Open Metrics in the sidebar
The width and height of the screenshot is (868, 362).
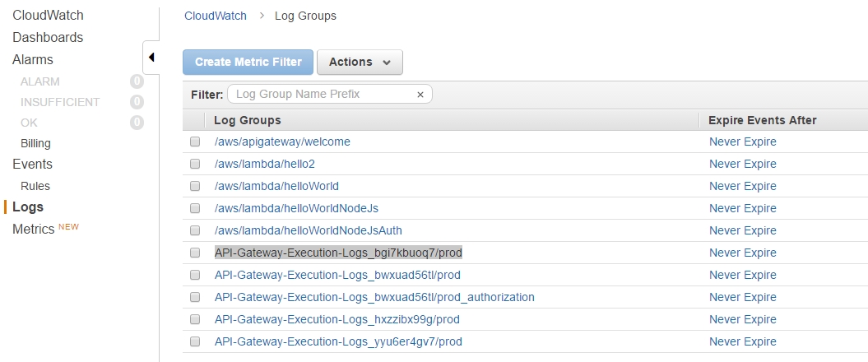click(33, 229)
